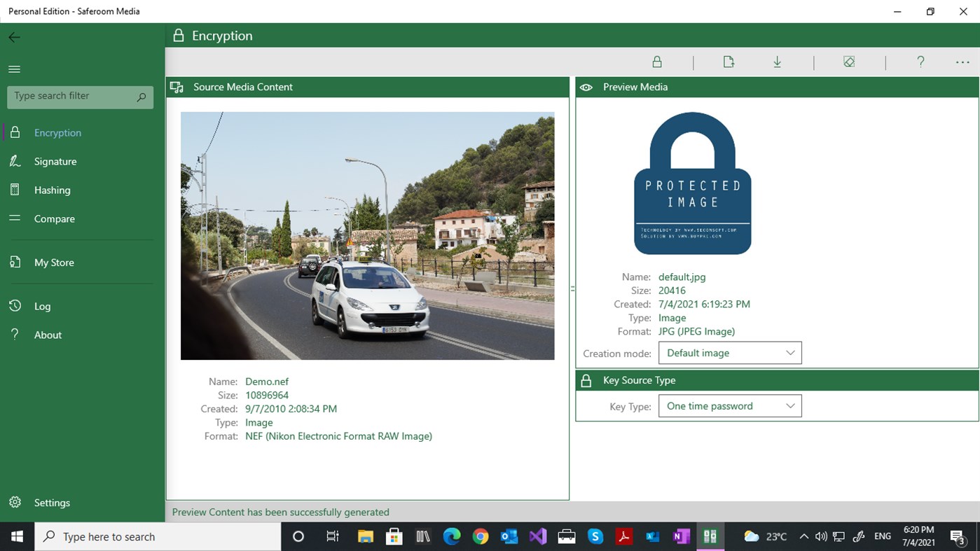Open My Store from the sidebar
Image resolution: width=980 pixels, height=551 pixels.
tap(54, 263)
